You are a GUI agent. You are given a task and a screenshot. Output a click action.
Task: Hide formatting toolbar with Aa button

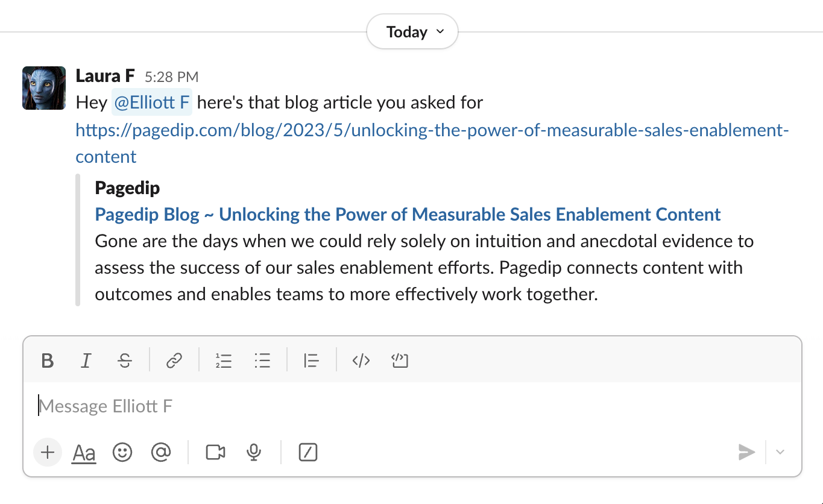point(84,452)
